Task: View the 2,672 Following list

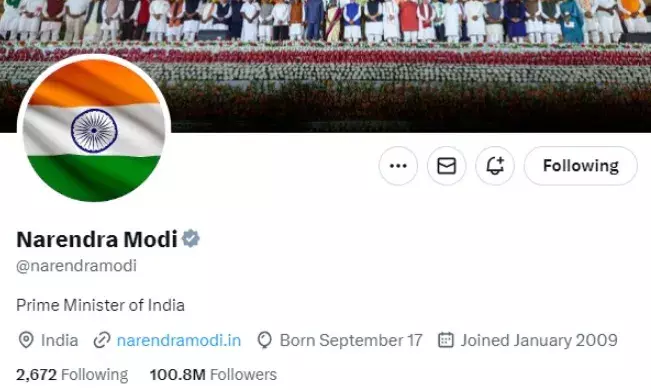Action: coord(72,374)
